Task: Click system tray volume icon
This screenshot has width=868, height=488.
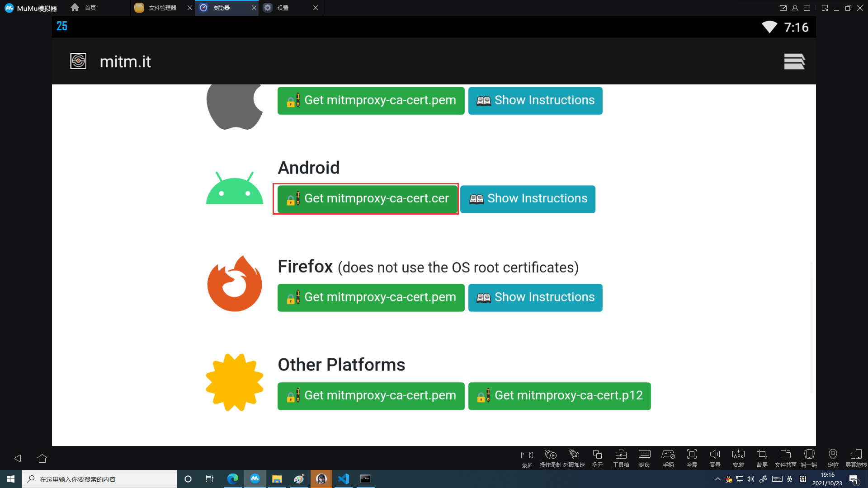Action: click(x=750, y=479)
